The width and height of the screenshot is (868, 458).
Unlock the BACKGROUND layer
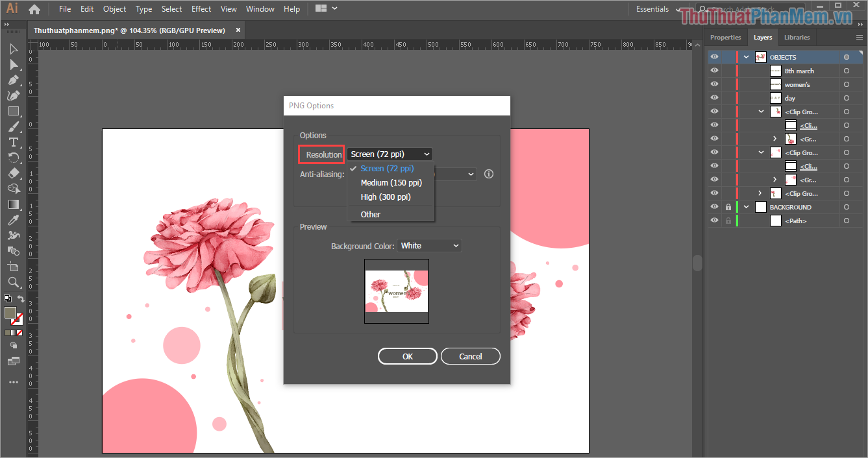click(x=728, y=206)
